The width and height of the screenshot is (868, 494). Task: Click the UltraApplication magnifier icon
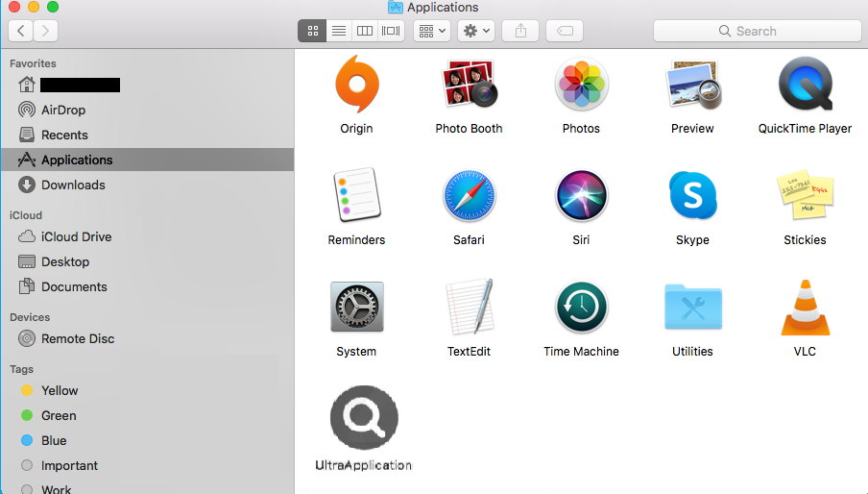point(364,418)
